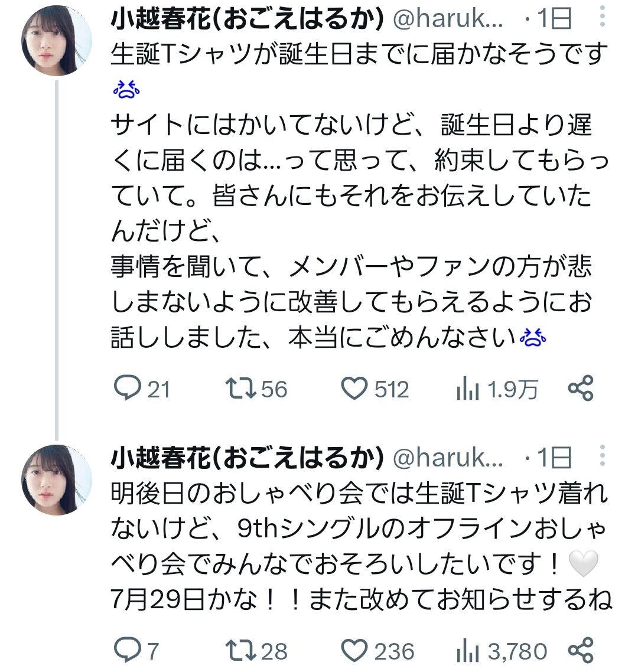The height and width of the screenshot is (672, 638).
Task: Like the first tweet with 512 likes
Action: (355, 389)
